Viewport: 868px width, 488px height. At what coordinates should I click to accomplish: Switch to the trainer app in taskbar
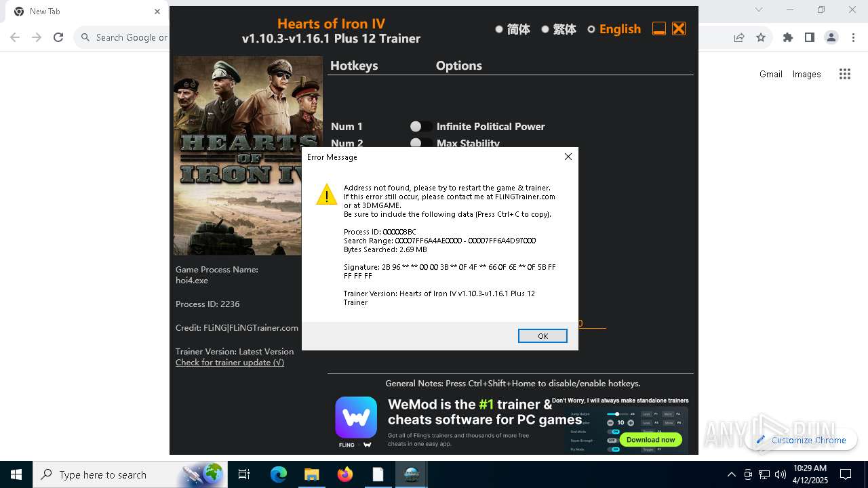411,474
